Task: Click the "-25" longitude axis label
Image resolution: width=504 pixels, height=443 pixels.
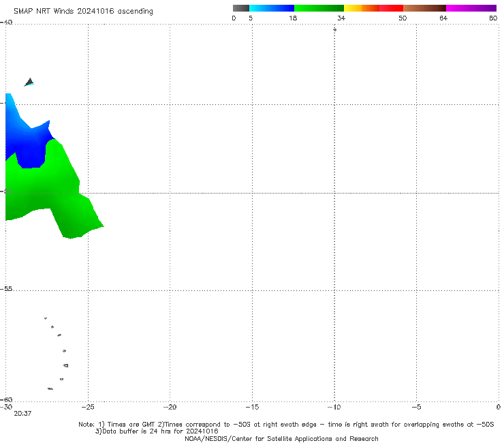Action: [x=88, y=407]
